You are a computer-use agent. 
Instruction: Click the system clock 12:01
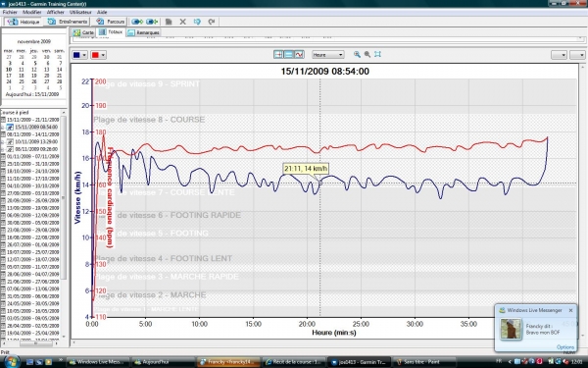(577, 362)
